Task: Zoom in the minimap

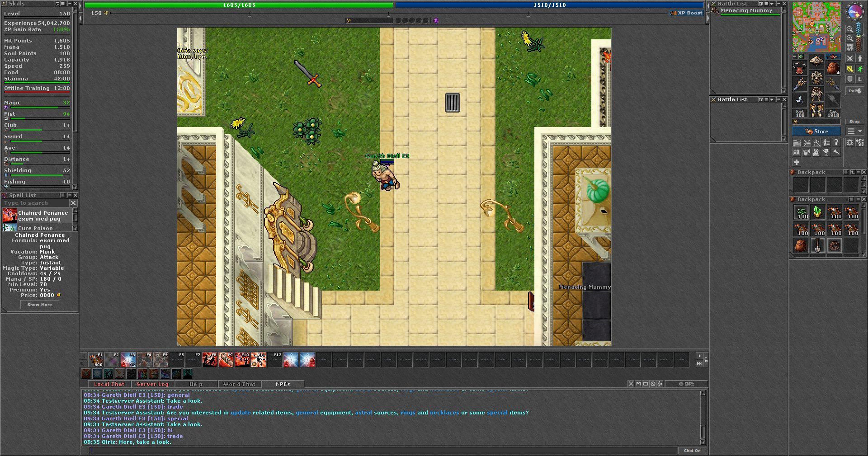Action: (x=850, y=38)
